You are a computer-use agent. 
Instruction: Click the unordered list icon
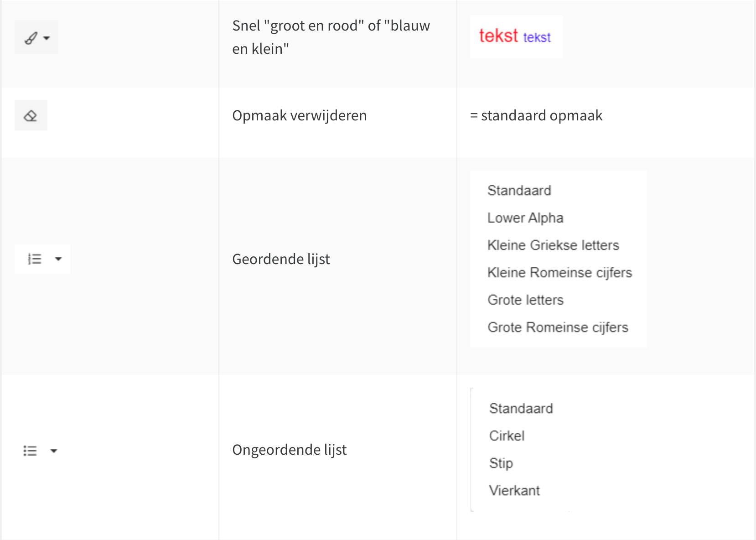pyautogui.click(x=30, y=451)
